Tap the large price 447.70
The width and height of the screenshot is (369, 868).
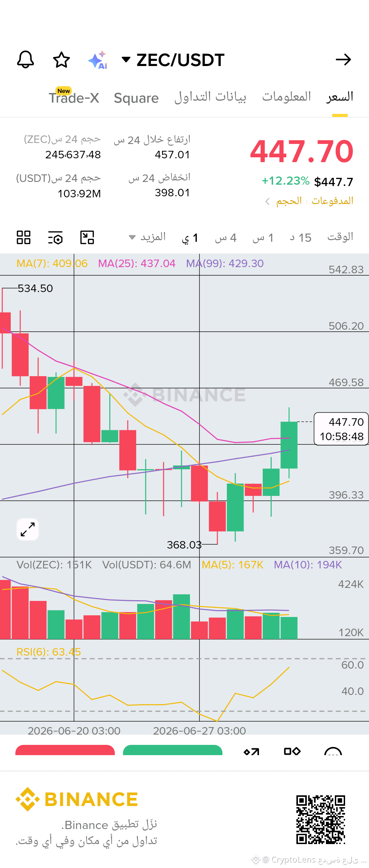point(302,152)
